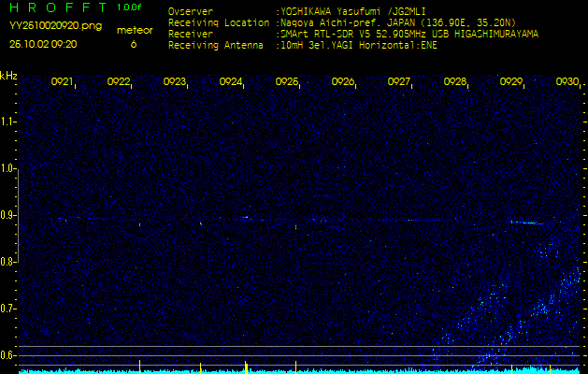The width and height of the screenshot is (588, 374).
Task: Click the 0929 time marker
Action: pyautogui.click(x=511, y=81)
